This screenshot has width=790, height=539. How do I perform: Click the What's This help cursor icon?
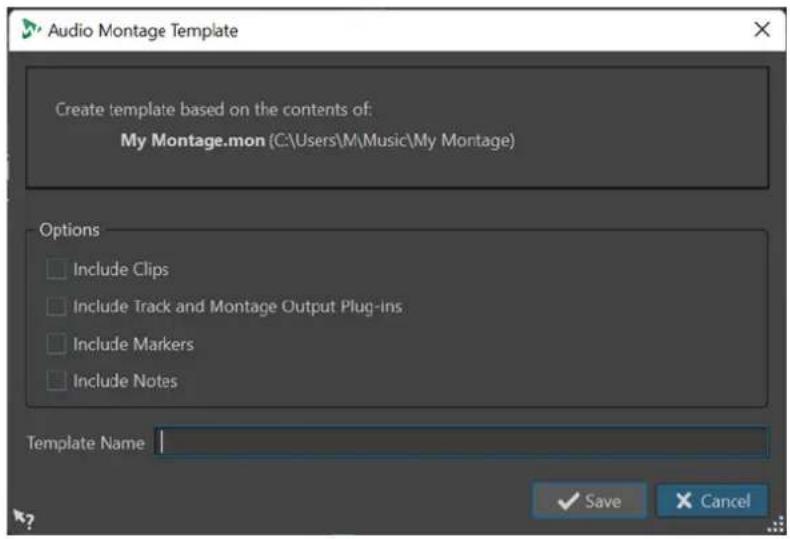[23, 518]
